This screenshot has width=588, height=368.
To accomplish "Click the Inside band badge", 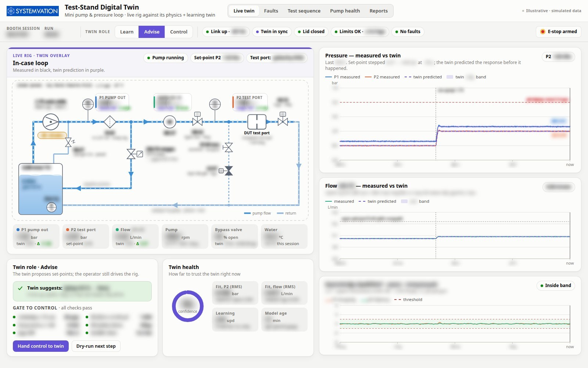I will (x=556, y=286).
